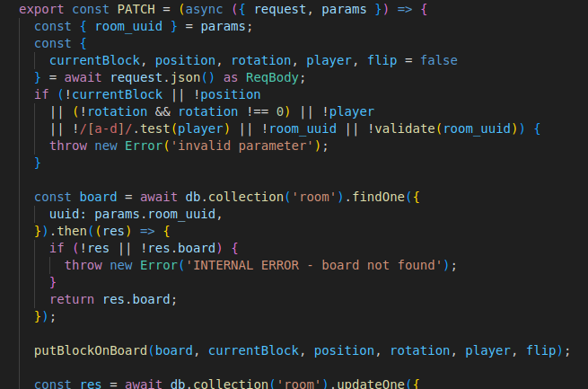The width and height of the screenshot is (588, 389).
Task: Click the updateOne method call
Action: (371, 384)
